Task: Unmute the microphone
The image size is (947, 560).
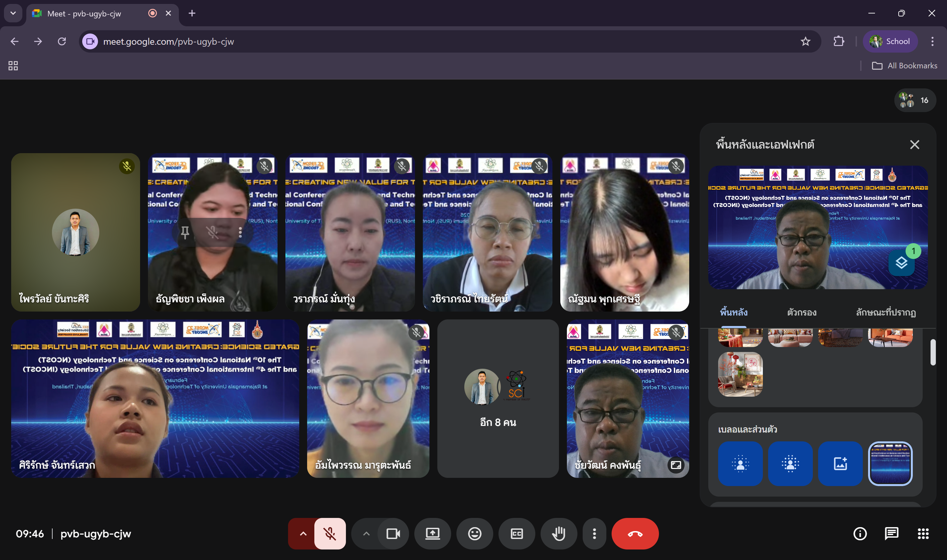Action: [330, 534]
